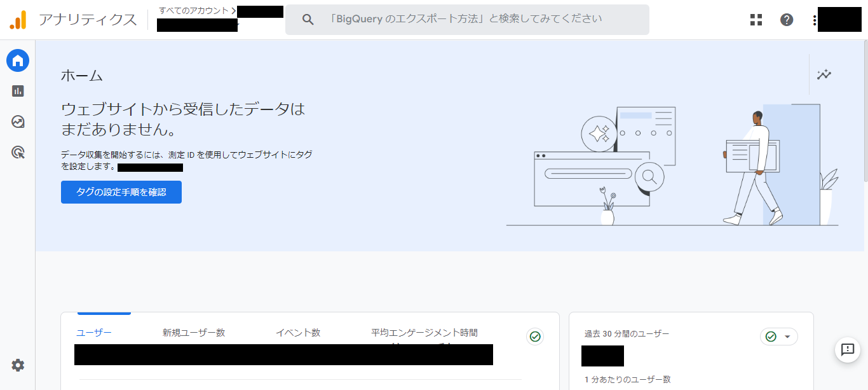Select the イベント数 metric tab

[298, 333]
